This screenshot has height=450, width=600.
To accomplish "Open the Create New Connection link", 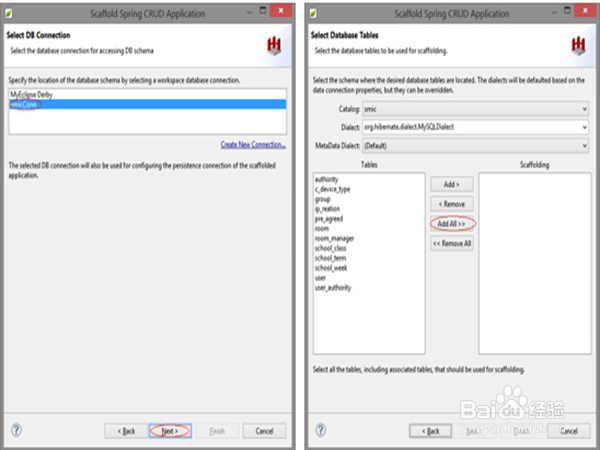I will pyautogui.click(x=253, y=145).
